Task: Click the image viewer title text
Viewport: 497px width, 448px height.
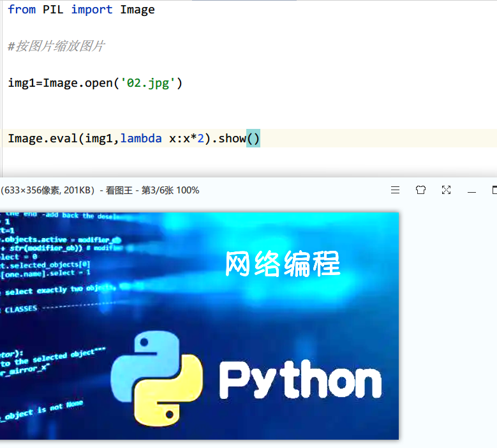Action: pos(100,190)
